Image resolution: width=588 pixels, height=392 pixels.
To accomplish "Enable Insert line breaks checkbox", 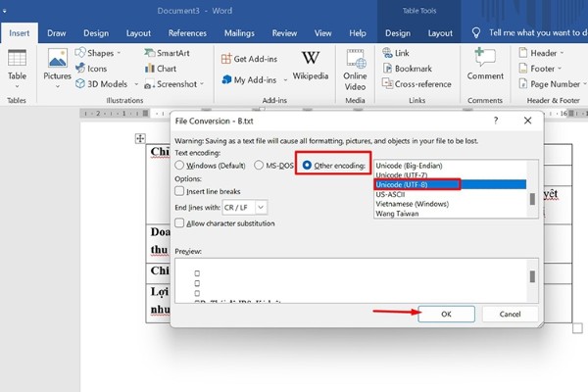I will coord(179,191).
